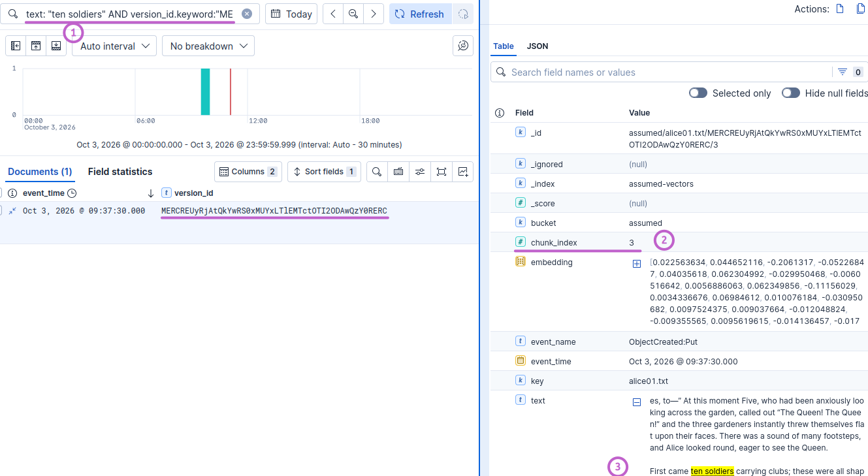Click the event_time column header
868x476 pixels.
[x=43, y=193]
